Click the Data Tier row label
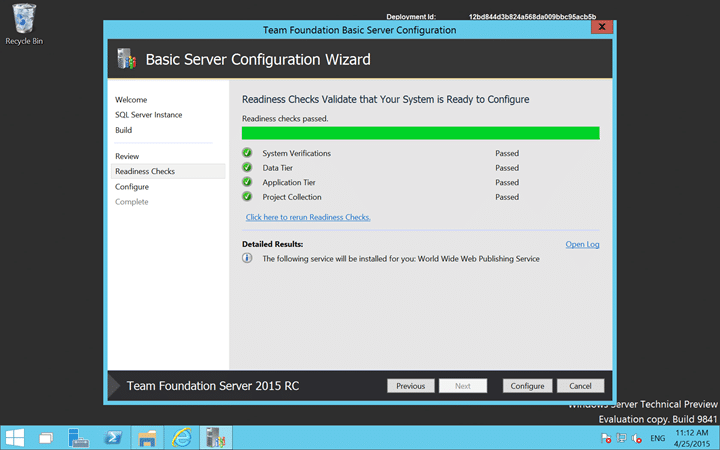The width and height of the screenshot is (720, 450). click(x=277, y=168)
